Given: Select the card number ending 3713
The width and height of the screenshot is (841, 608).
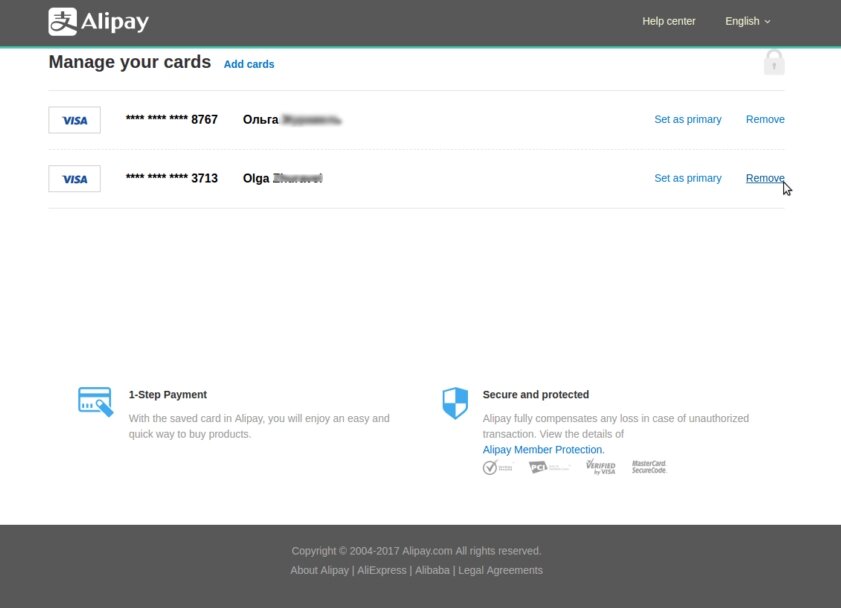Looking at the screenshot, I should tap(172, 178).
